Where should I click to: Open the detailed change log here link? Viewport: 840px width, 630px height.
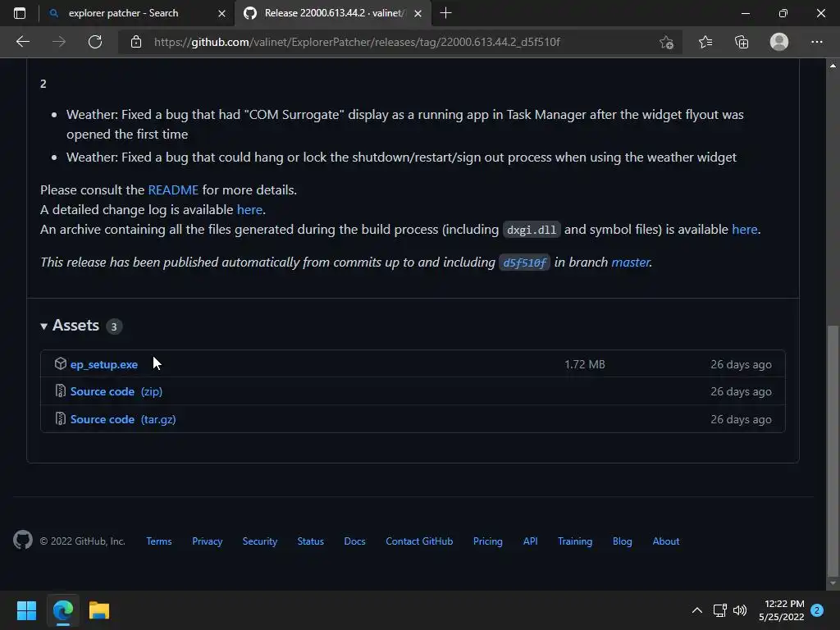click(249, 209)
